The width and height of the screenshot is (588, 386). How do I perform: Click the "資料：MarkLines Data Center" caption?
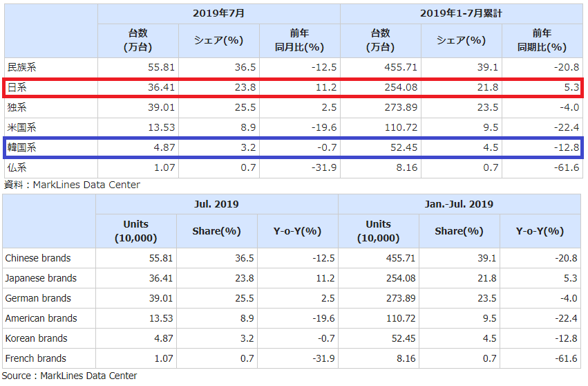[72, 185]
